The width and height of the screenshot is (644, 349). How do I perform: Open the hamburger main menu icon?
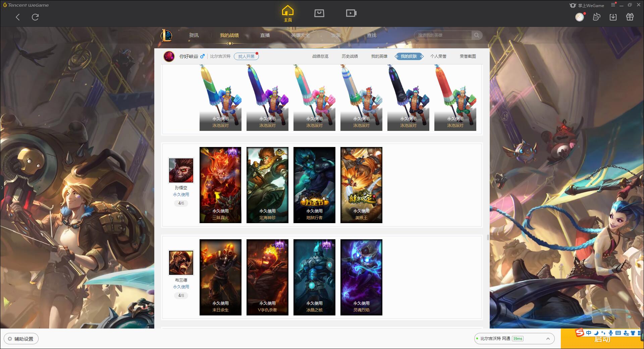coord(613,5)
